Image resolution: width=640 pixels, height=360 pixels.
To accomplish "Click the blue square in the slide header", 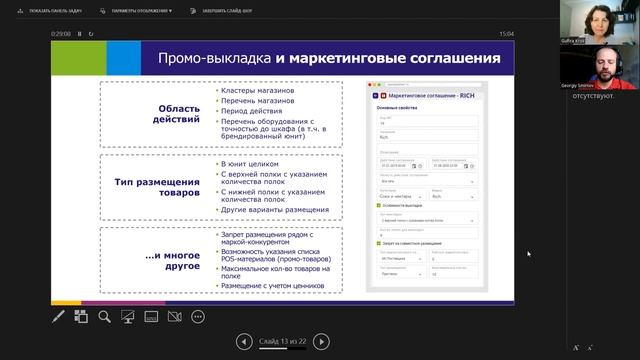I will pyautogui.click(x=124, y=58).
